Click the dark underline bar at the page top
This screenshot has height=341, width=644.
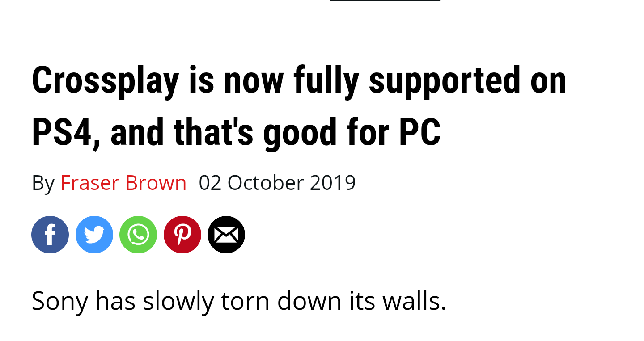click(x=385, y=0)
